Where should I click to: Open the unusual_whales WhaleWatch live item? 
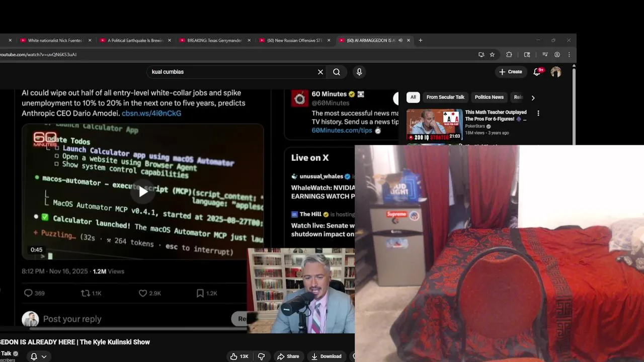click(323, 186)
